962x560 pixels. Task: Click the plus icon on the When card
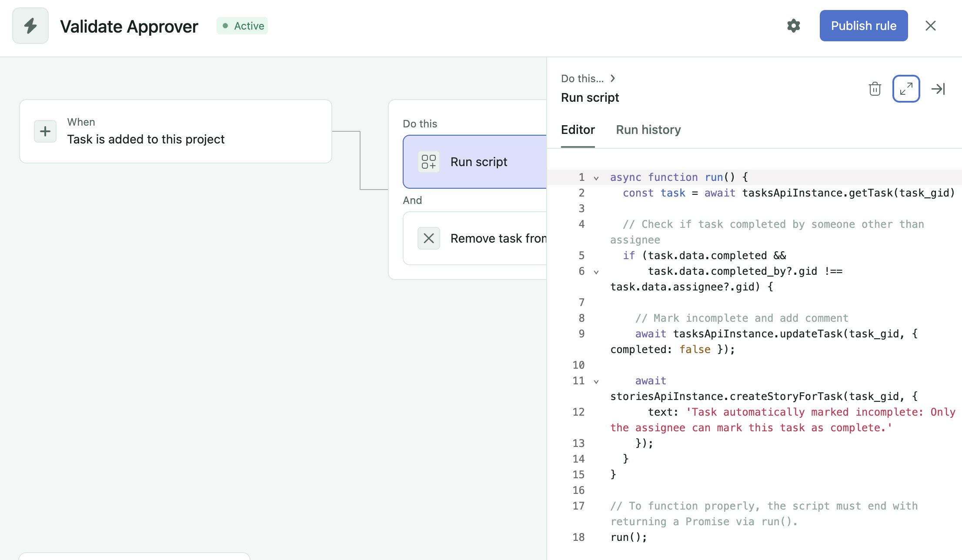click(45, 131)
